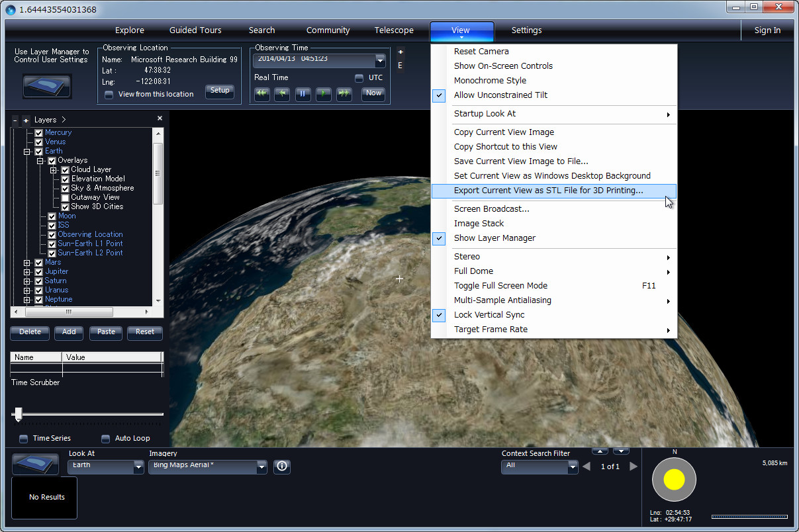The image size is (799, 532).
Task: Check View from this location
Action: pos(109,95)
